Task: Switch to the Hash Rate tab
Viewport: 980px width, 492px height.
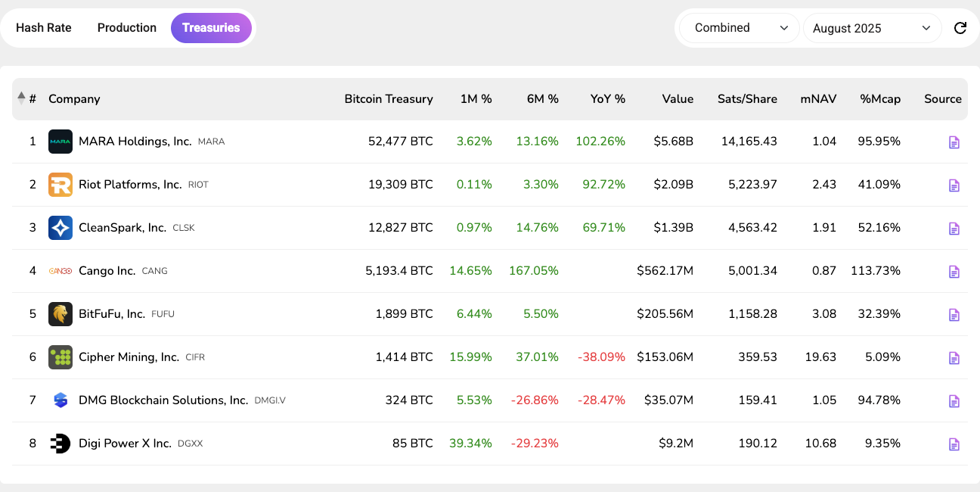Action: point(44,28)
